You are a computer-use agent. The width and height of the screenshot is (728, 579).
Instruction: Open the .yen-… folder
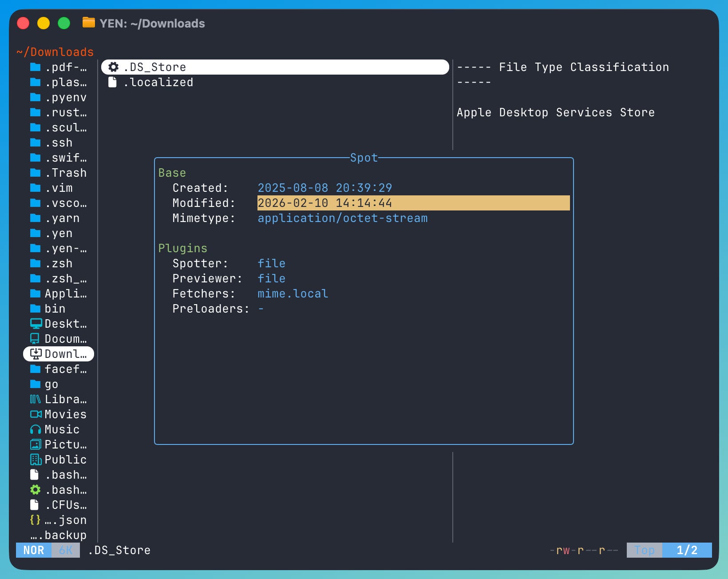(59, 248)
